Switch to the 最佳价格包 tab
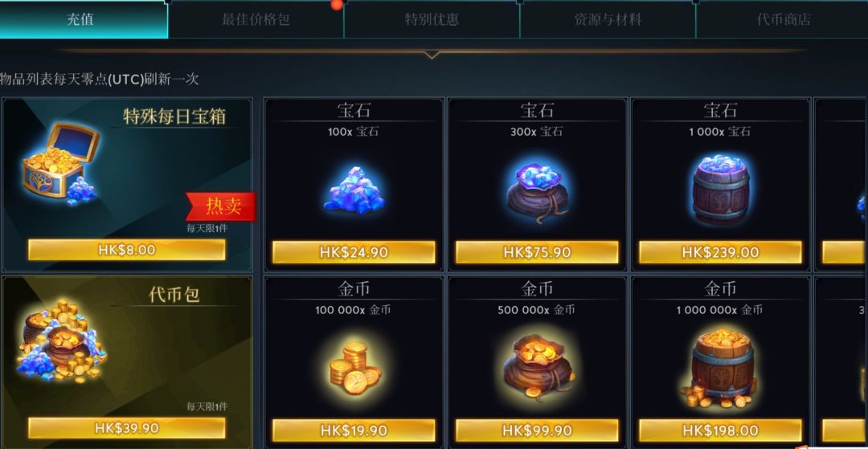Viewport: 868px width, 449px height. click(x=256, y=20)
